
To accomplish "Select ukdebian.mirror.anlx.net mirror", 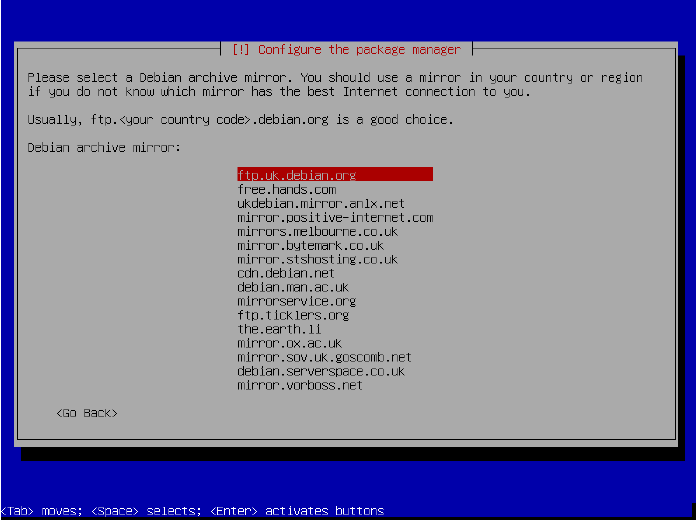I will 321,203.
